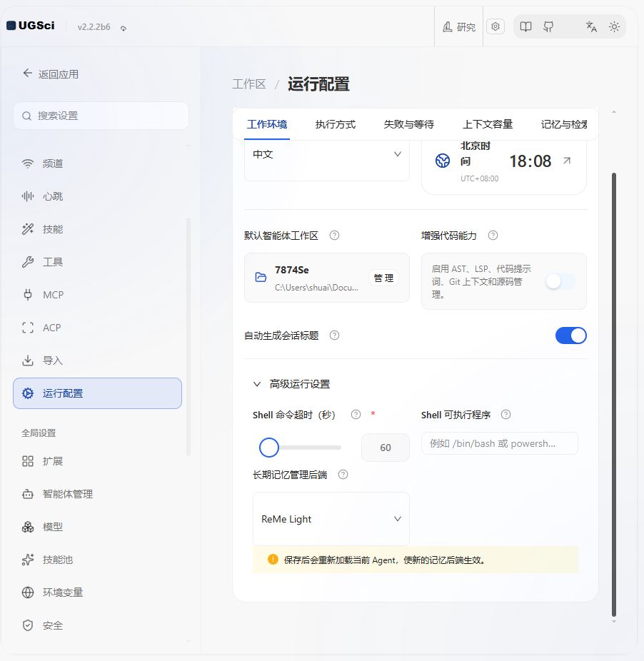This screenshot has height=661, width=644.
Task: Enable the 增强代码能力 toggle
Action: point(560,281)
